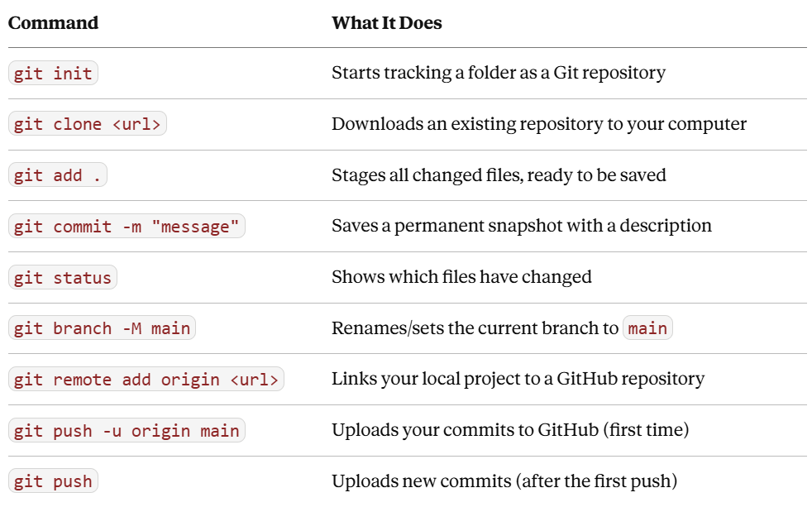Click 'Uploads new commits (after the first push)'
Screen dimensions: 812x507
click(504, 481)
